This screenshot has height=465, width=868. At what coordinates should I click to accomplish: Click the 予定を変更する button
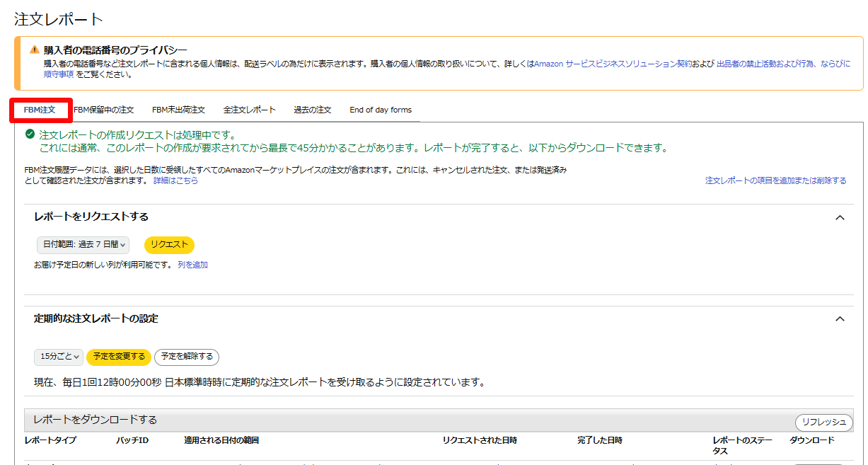point(119,357)
